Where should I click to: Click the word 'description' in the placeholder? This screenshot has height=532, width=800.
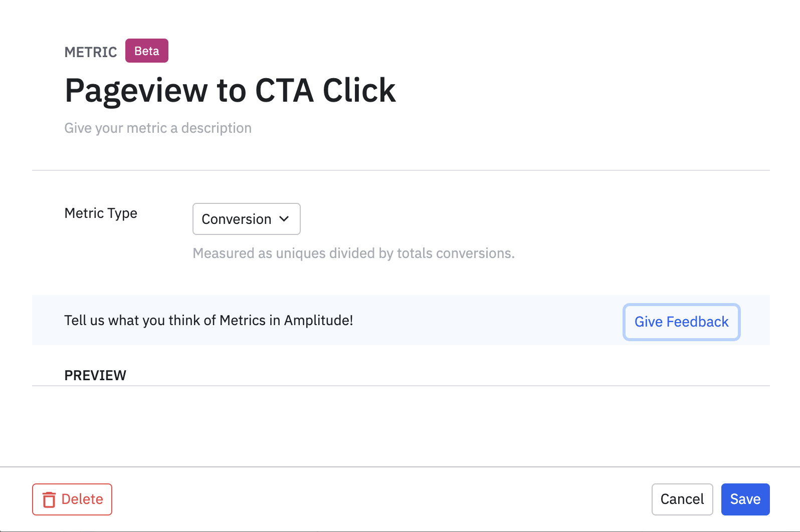(216, 128)
